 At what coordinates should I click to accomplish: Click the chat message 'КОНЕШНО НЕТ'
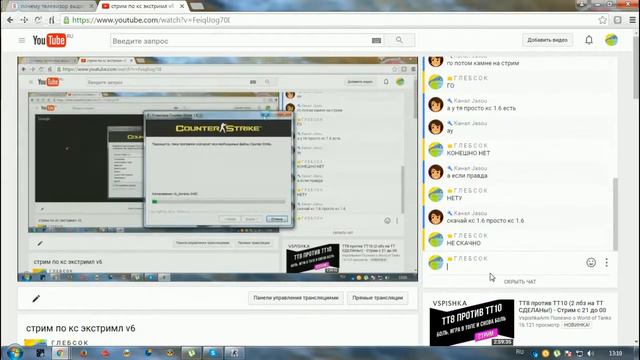coord(468,153)
